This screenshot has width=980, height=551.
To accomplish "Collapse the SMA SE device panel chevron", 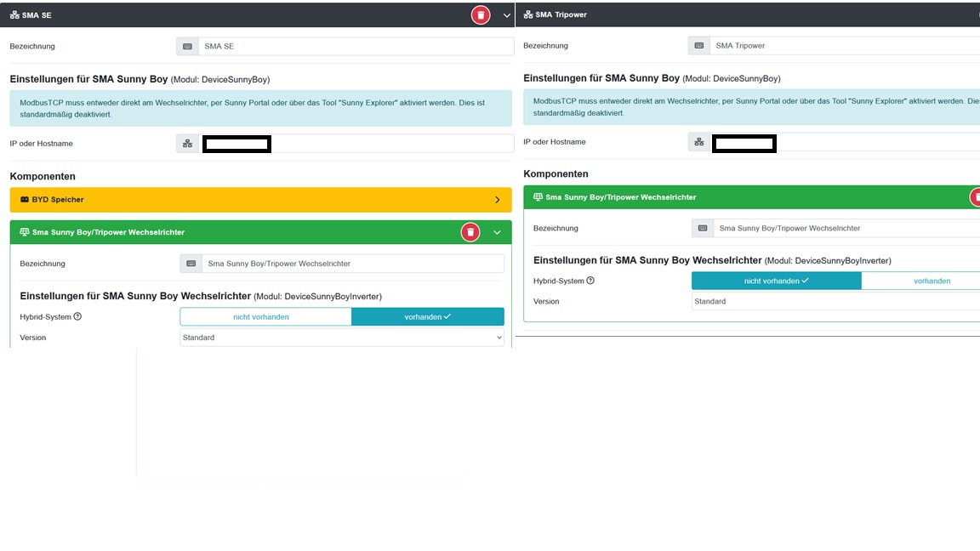I will coord(507,15).
